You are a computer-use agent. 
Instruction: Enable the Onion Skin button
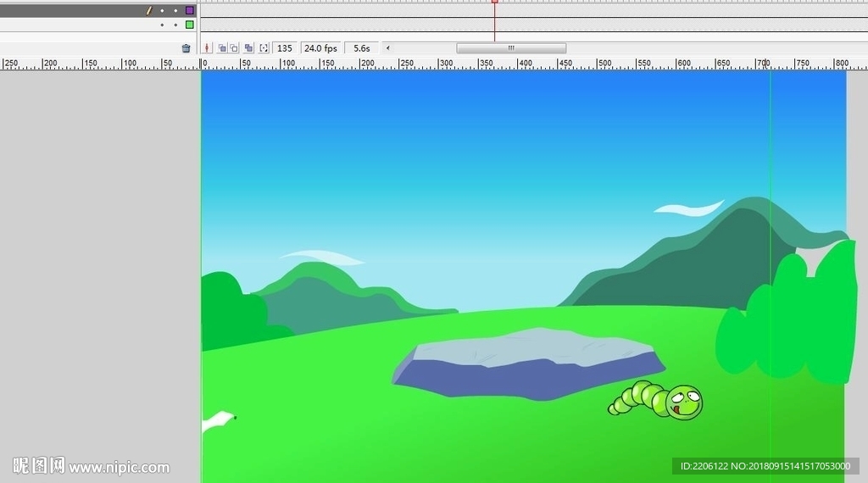tap(222, 48)
